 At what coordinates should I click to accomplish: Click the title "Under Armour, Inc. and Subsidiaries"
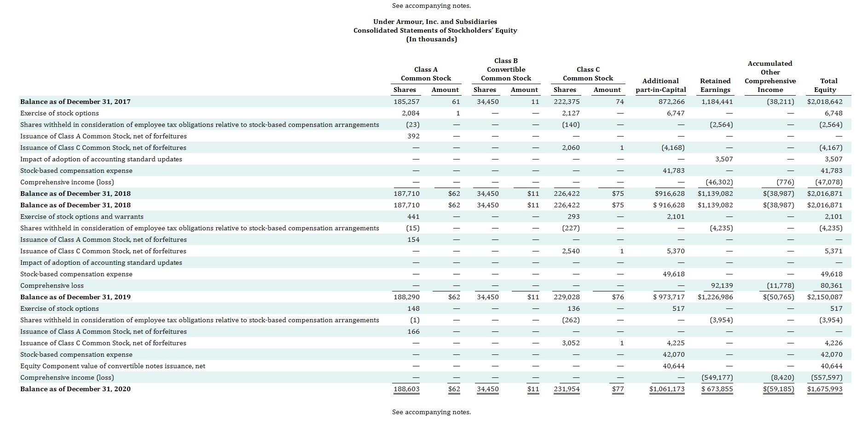(435, 22)
